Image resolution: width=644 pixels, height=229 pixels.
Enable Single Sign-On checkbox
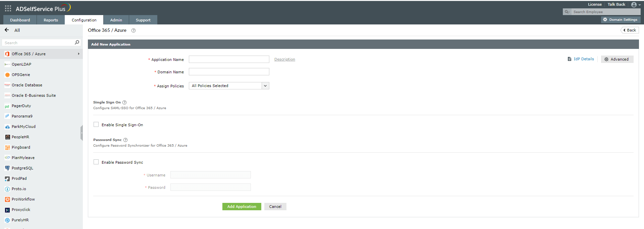96,125
